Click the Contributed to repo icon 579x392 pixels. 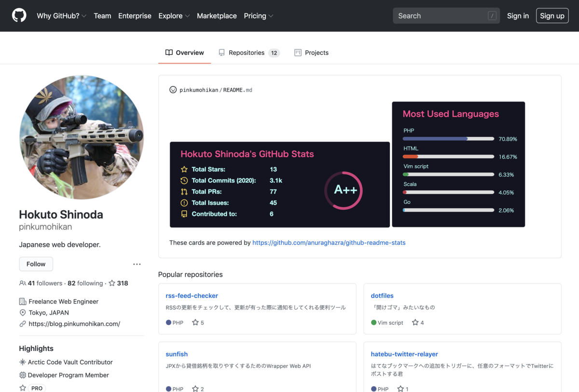click(x=184, y=214)
